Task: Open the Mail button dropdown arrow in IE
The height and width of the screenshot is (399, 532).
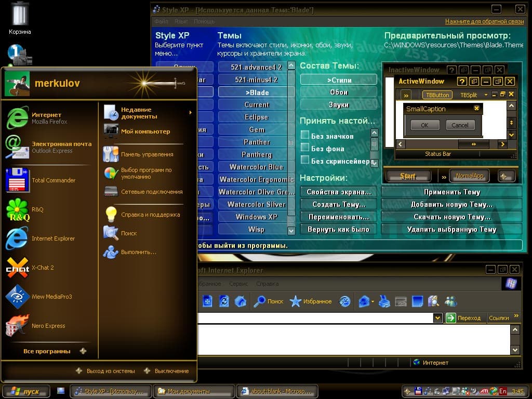Action: pos(373,301)
